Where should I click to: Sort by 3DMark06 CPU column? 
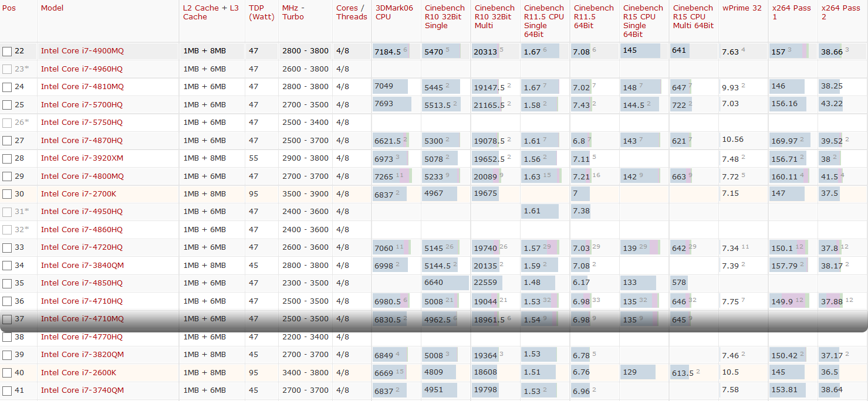[394, 12]
